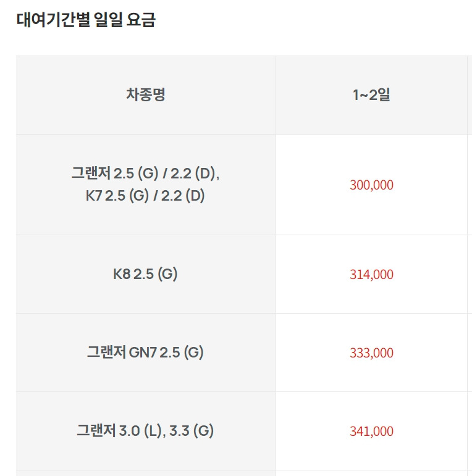Click the 일일 word in the heading
Image resolution: width=472 pixels, height=476 pixels.
point(108,20)
